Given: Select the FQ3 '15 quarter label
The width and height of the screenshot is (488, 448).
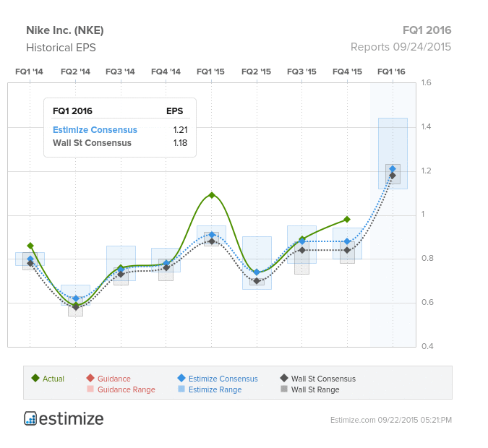Looking at the screenshot, I should point(301,72).
